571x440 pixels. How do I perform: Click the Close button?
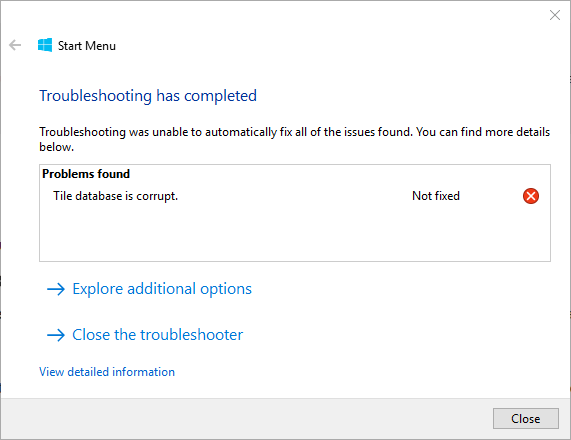click(x=525, y=419)
